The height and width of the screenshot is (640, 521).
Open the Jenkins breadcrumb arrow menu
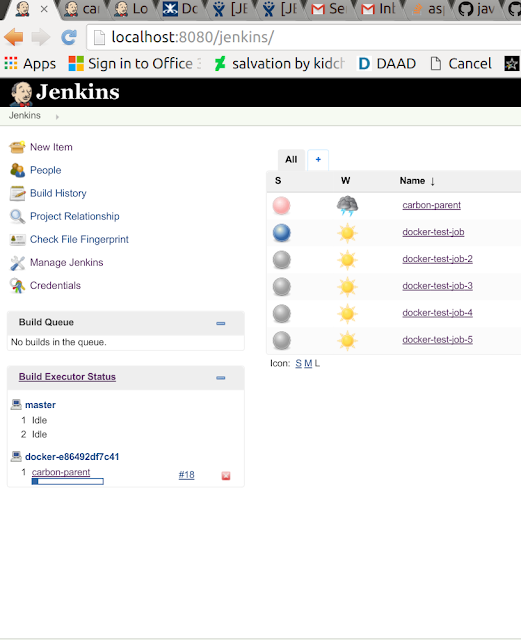(57, 117)
